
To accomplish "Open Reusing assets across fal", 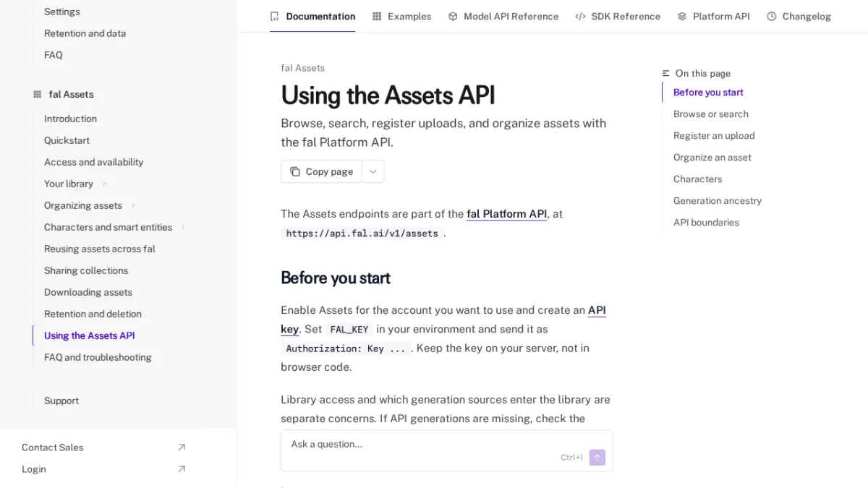I will coord(100,249).
